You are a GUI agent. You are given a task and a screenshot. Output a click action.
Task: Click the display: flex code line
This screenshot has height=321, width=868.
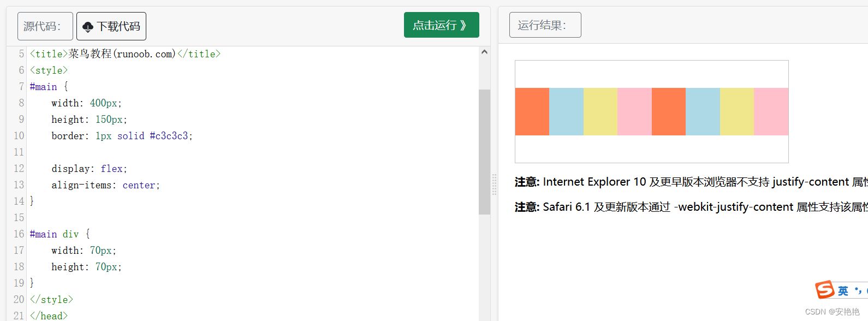point(90,169)
